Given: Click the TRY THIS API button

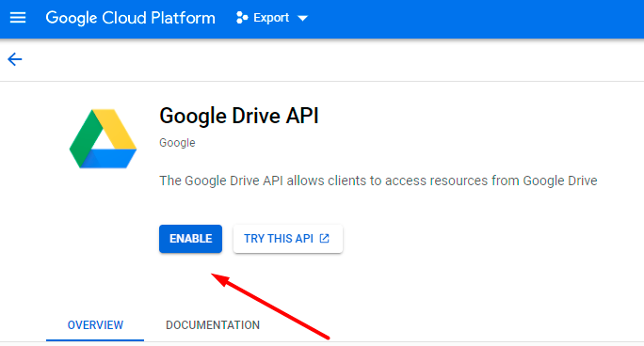Looking at the screenshot, I should [288, 239].
